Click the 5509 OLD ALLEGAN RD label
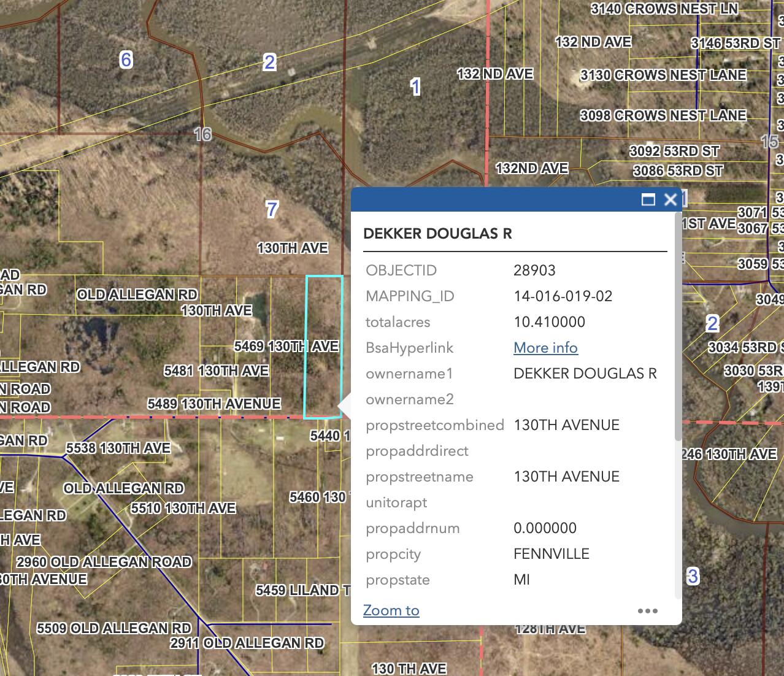784x676 pixels. click(x=113, y=628)
